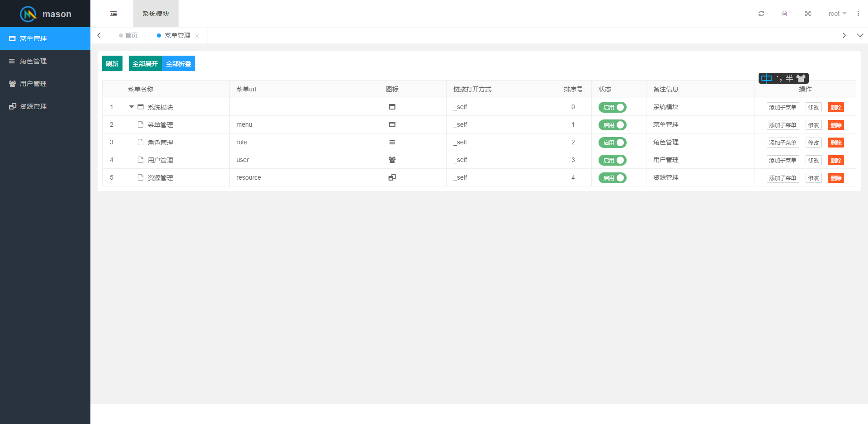Click the 全部展开 button
The width and height of the screenshot is (868, 424).
click(x=145, y=63)
